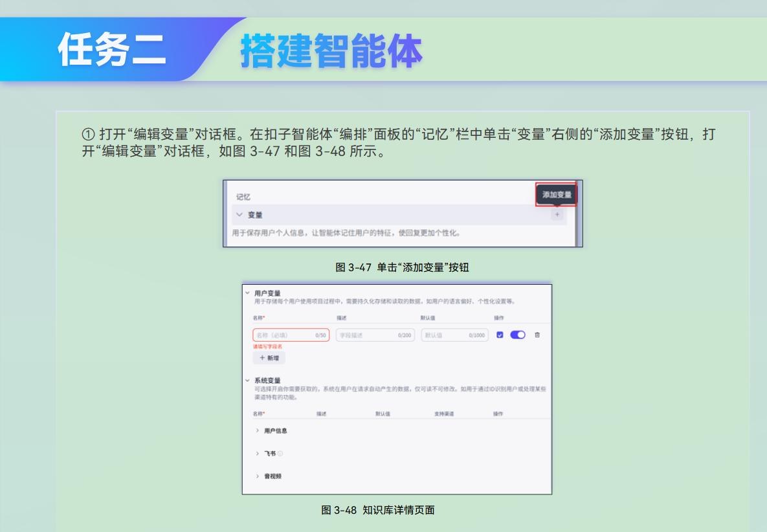Click the 记忆 panel label
Image resolution: width=767 pixels, height=532 pixels.
243,197
